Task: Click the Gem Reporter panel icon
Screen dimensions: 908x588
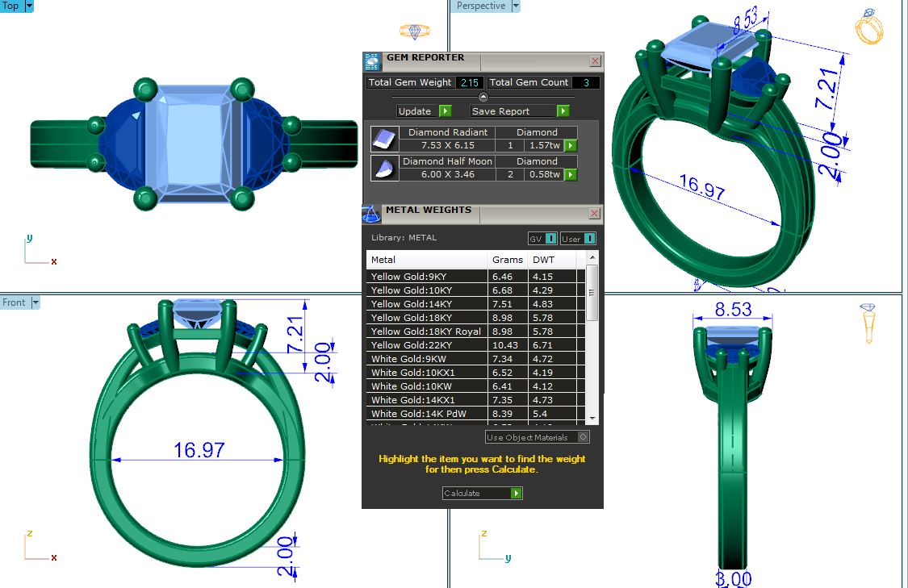Action: point(372,61)
